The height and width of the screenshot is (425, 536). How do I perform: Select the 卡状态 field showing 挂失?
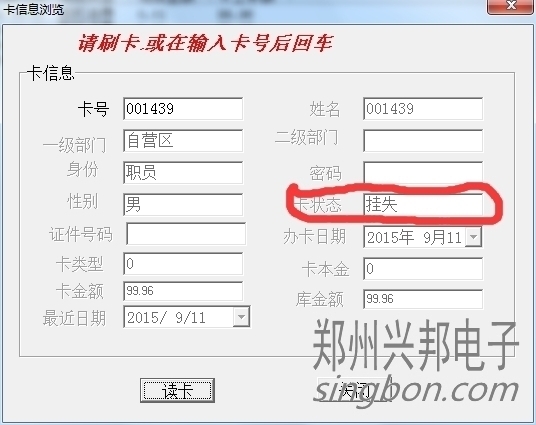pyautogui.click(x=423, y=204)
